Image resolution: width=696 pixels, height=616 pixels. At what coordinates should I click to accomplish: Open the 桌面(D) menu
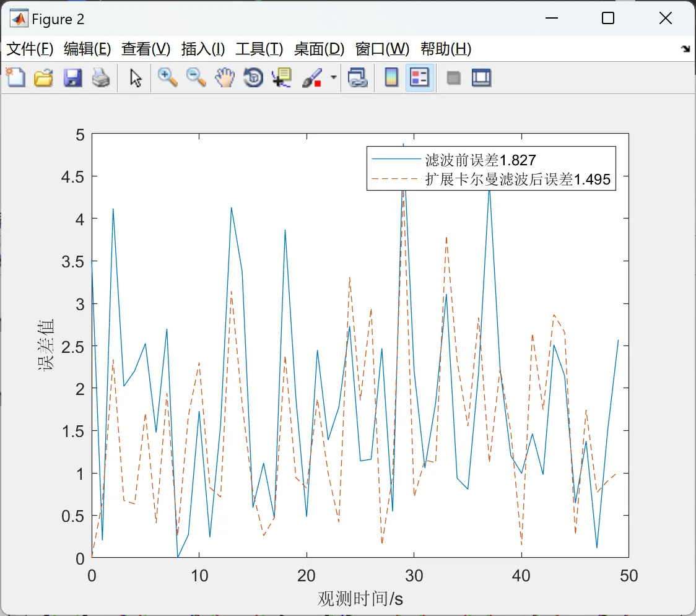pos(319,49)
